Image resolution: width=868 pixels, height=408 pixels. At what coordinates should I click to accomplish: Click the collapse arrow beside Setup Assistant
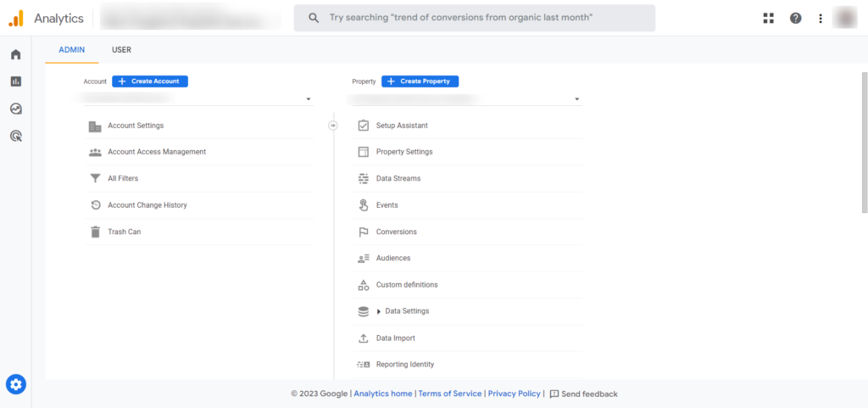332,126
